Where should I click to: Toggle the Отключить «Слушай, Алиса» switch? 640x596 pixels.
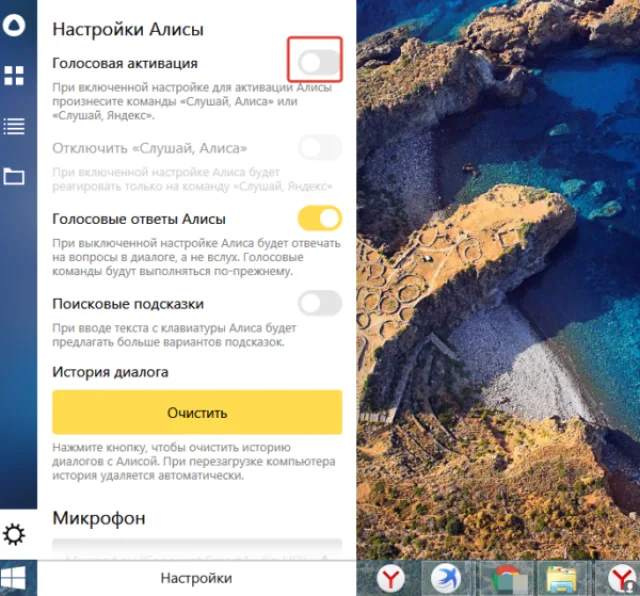click(320, 147)
